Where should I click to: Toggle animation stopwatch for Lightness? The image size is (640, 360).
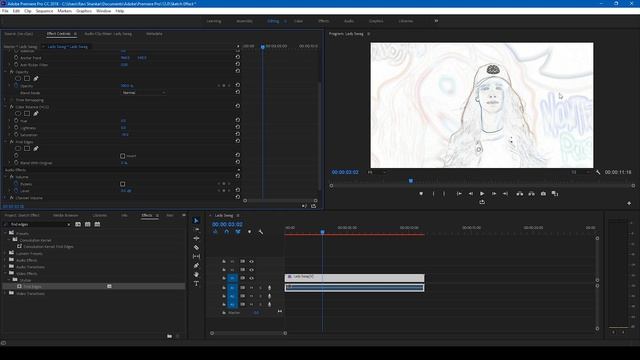(x=16, y=128)
